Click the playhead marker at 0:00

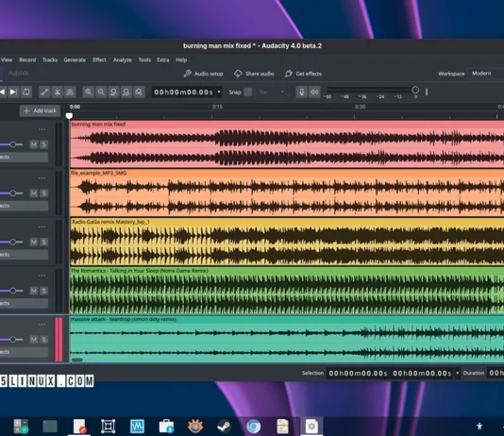[69, 115]
